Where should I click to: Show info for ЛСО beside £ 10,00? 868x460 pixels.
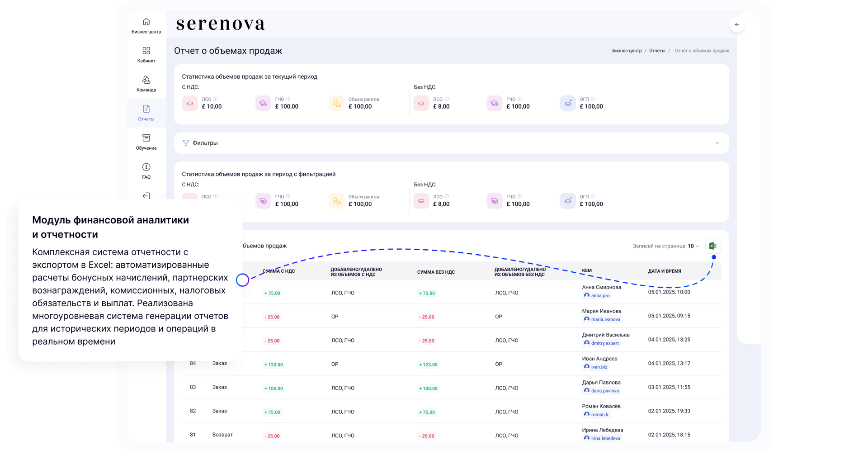[216, 99]
